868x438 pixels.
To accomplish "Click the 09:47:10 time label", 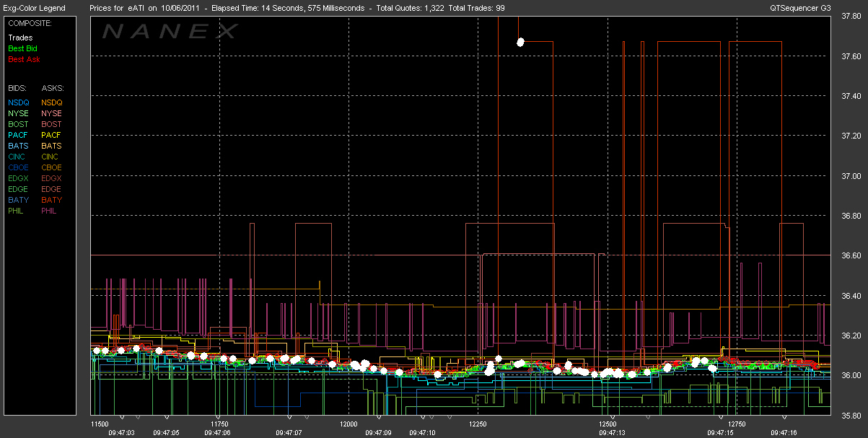I will (422, 433).
